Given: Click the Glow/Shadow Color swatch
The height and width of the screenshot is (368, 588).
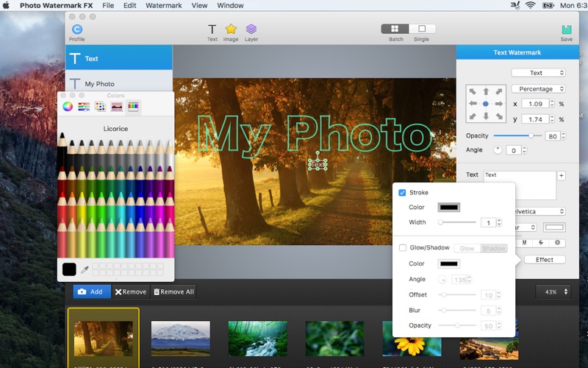Looking at the screenshot, I should click(x=449, y=263).
